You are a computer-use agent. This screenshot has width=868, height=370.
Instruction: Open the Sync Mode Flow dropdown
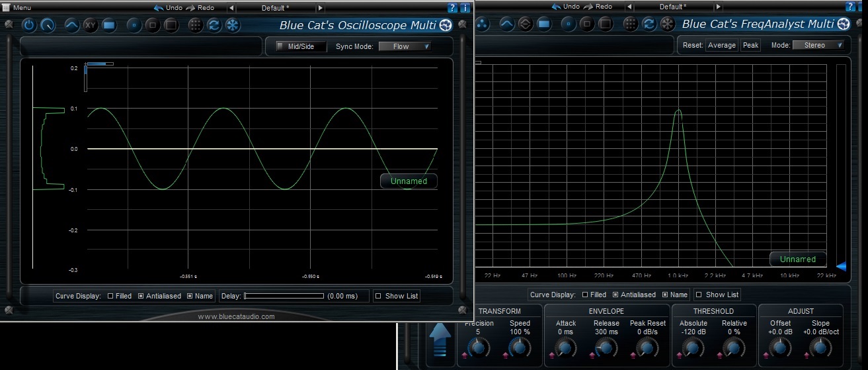click(405, 46)
